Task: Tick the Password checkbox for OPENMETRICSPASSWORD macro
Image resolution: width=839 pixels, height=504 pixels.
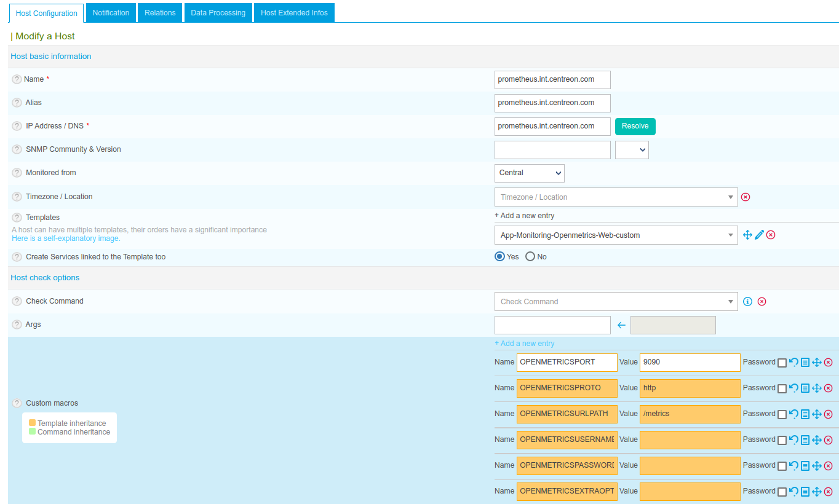Action: coord(782,466)
